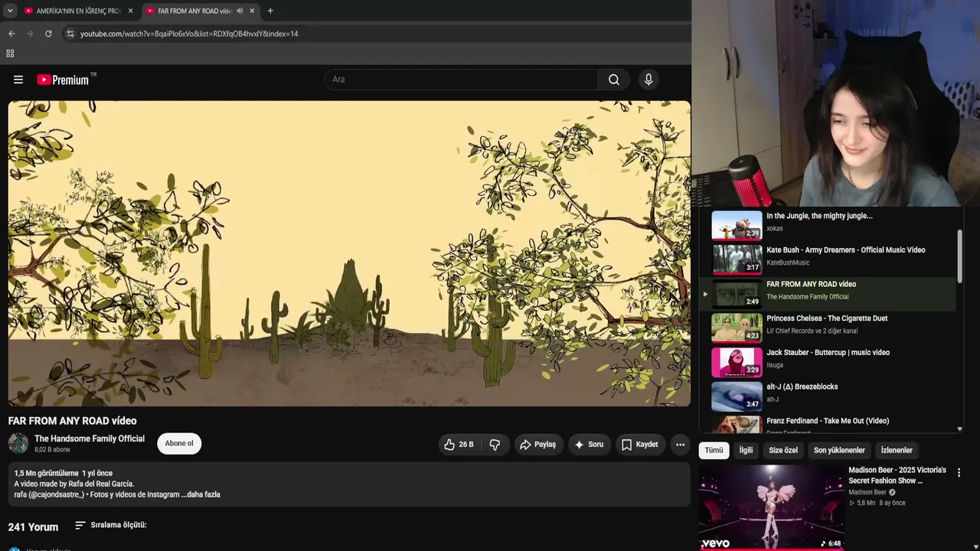Reload the page
This screenshot has height=551, width=980.
48,34
